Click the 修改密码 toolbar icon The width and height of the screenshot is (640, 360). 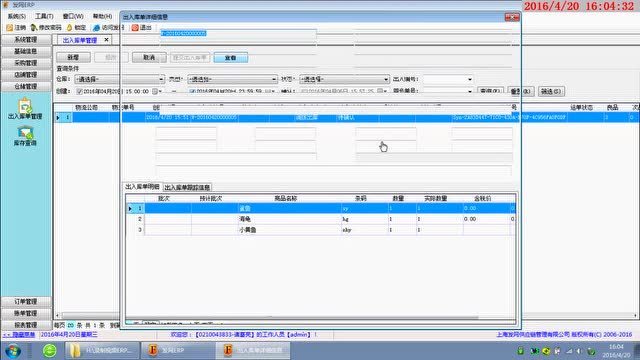34,28
